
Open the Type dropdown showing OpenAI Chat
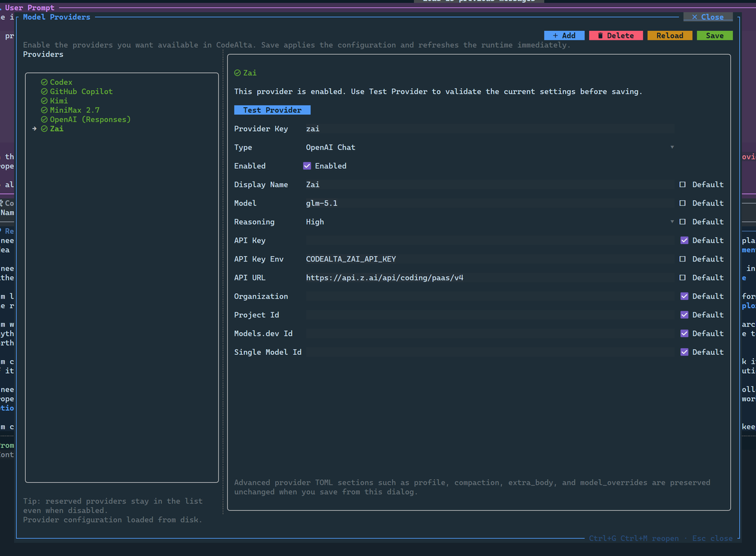pyautogui.click(x=490, y=148)
